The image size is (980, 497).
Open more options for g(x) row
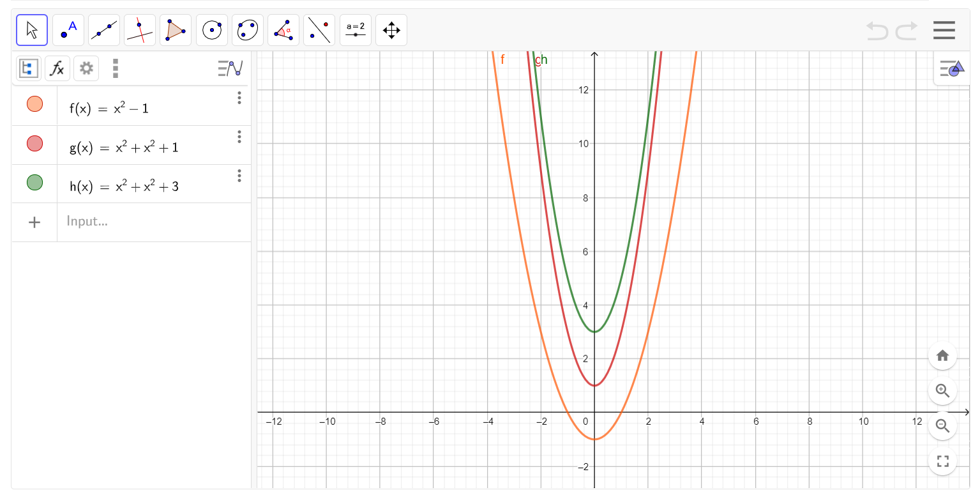239,137
